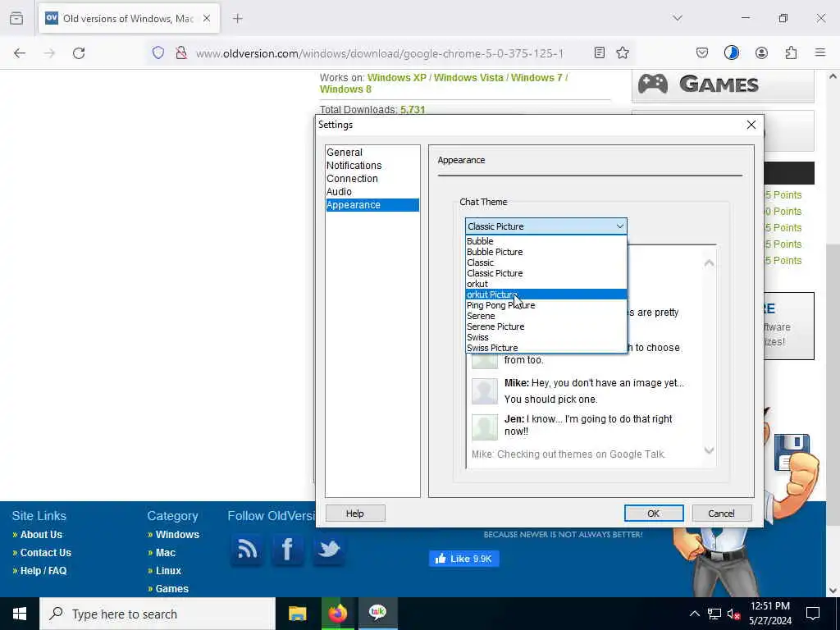840x630 pixels.
Task: Choose Serene theme option
Action: coord(546,316)
